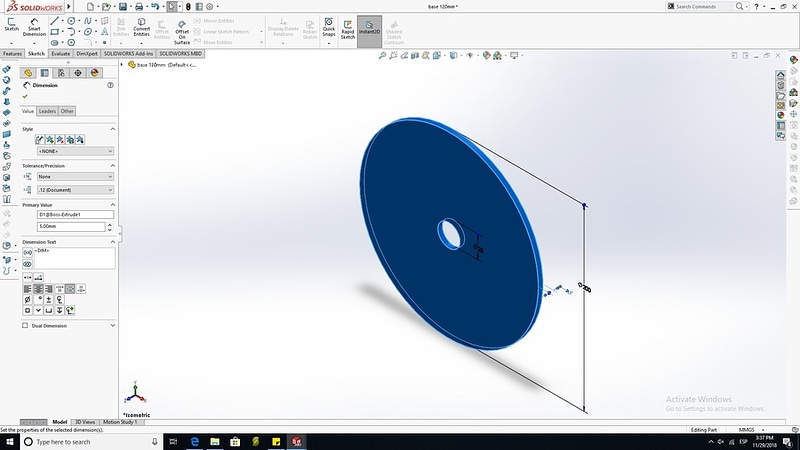This screenshot has width=800, height=450.
Task: Open the FeatureManager design tree tab
Action: click(28, 73)
